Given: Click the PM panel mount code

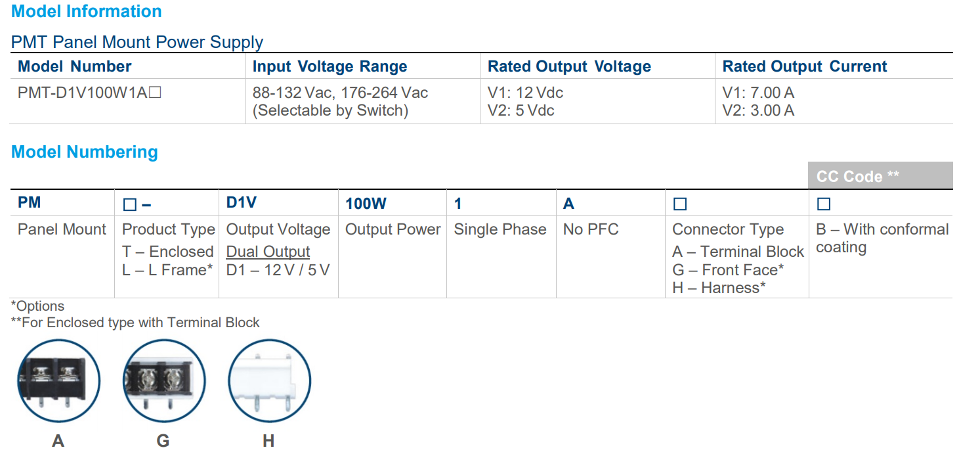Looking at the screenshot, I should tap(30, 202).
